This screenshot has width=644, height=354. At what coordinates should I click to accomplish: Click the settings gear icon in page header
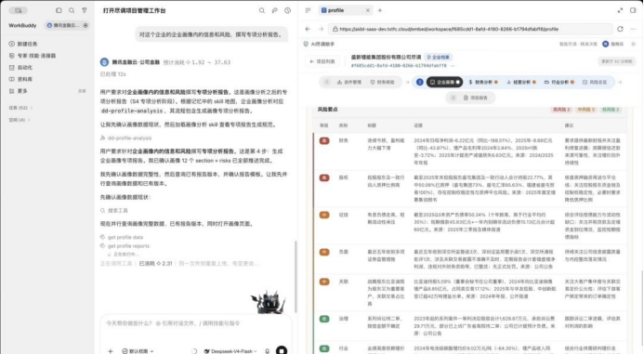coord(633,44)
